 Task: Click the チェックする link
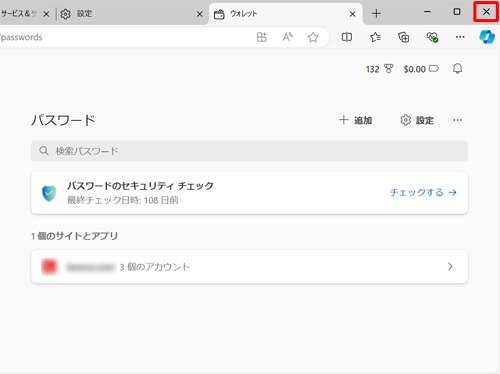[423, 192]
